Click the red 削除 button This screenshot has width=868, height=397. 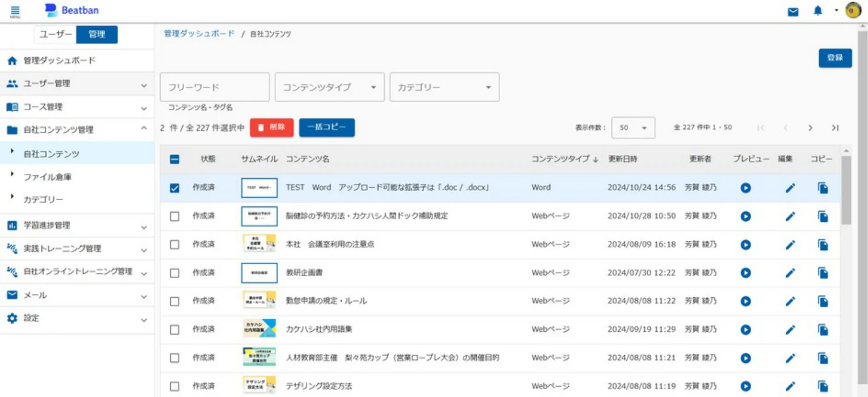tap(271, 128)
